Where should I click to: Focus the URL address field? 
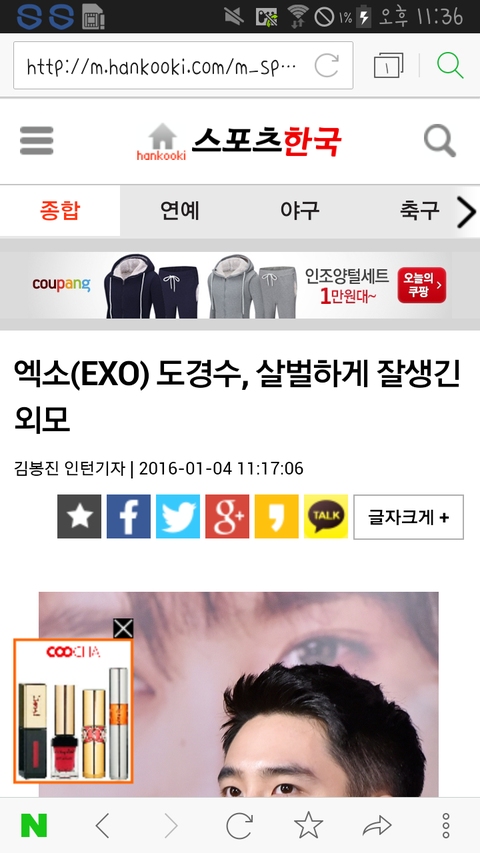pos(162,66)
